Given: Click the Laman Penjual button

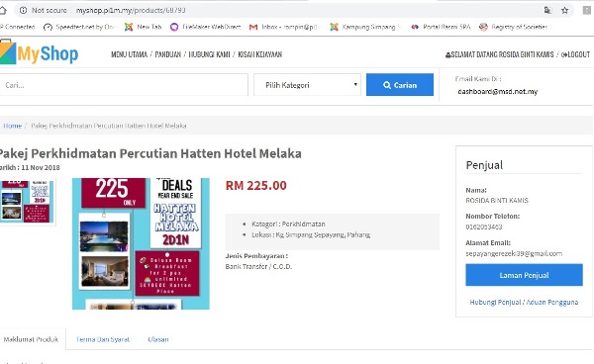Looking at the screenshot, I should [x=524, y=275].
